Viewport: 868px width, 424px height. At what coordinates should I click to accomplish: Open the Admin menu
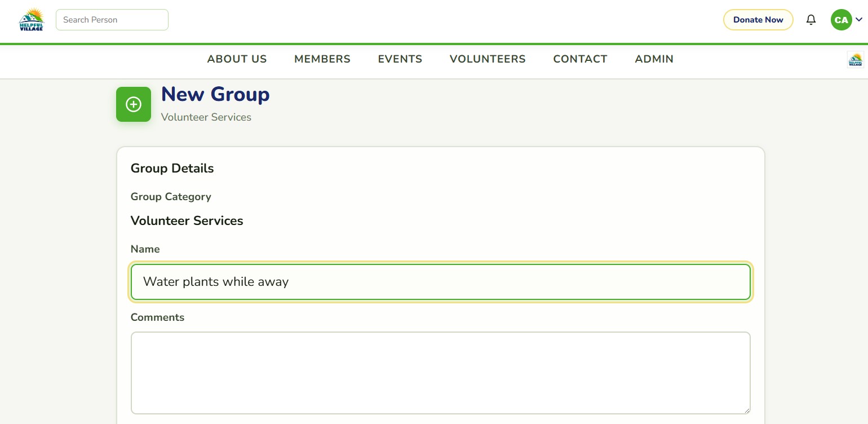654,59
